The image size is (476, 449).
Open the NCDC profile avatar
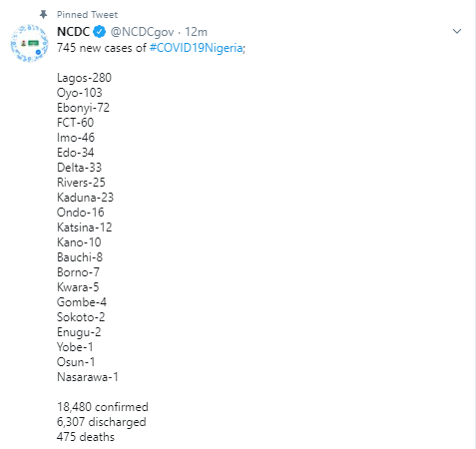pyautogui.click(x=29, y=43)
